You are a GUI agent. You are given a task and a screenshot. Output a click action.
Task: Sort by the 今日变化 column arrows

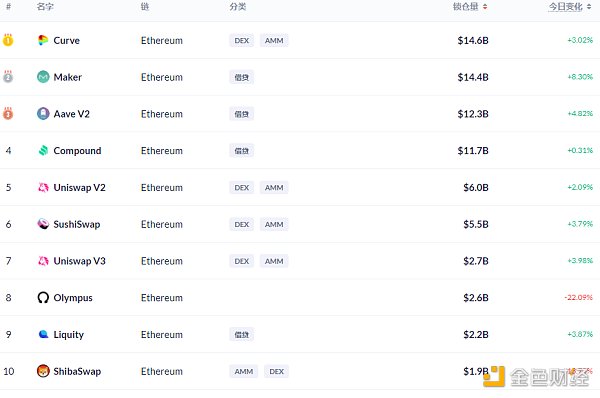pyautogui.click(x=589, y=7)
